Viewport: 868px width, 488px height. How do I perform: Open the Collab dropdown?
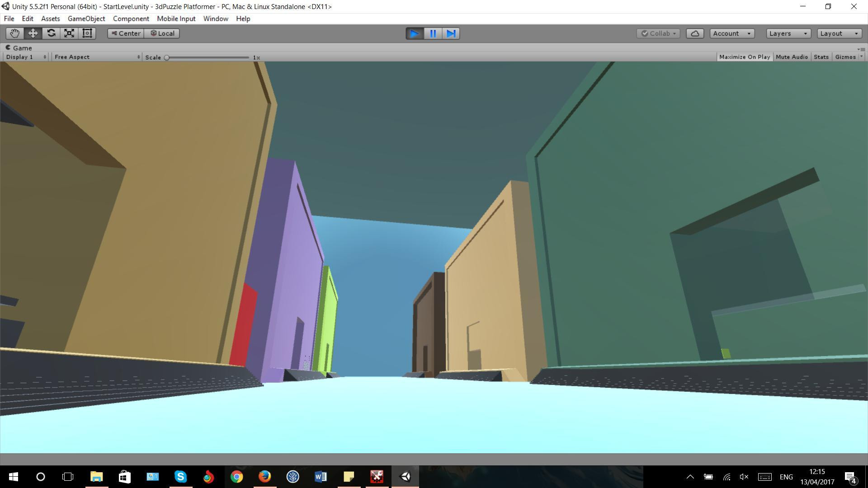pos(658,33)
